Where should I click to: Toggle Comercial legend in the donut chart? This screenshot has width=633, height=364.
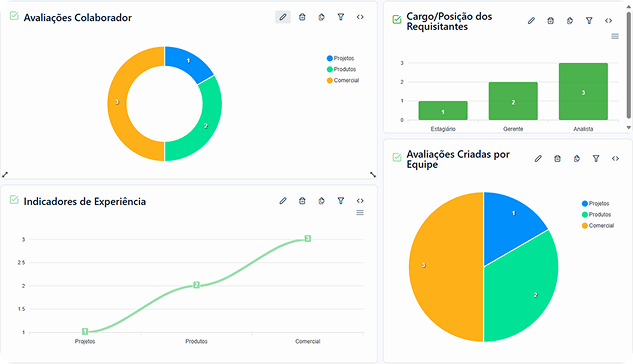pyautogui.click(x=343, y=80)
